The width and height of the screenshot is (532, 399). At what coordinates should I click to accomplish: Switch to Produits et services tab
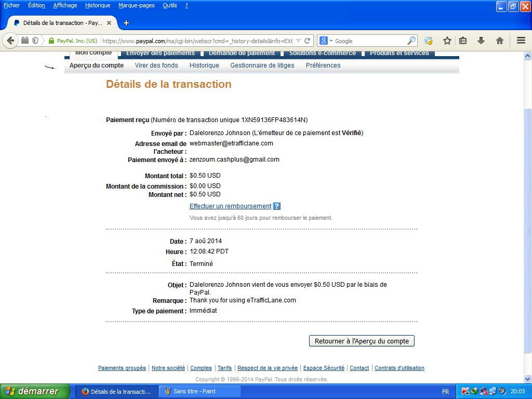[x=400, y=54]
